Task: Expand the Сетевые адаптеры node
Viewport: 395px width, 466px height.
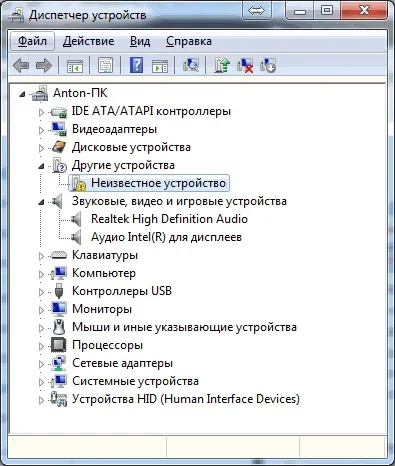Action: [x=41, y=364]
